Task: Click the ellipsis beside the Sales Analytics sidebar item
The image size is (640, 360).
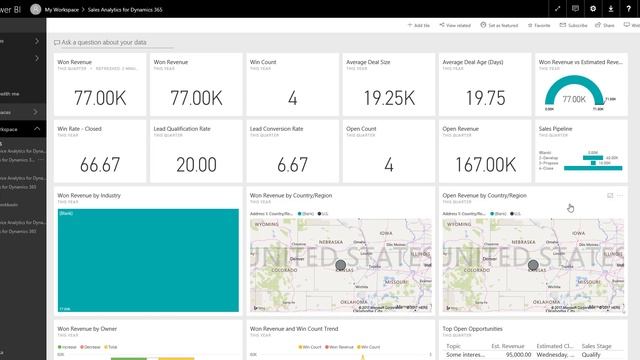Action: pyautogui.click(x=40, y=160)
